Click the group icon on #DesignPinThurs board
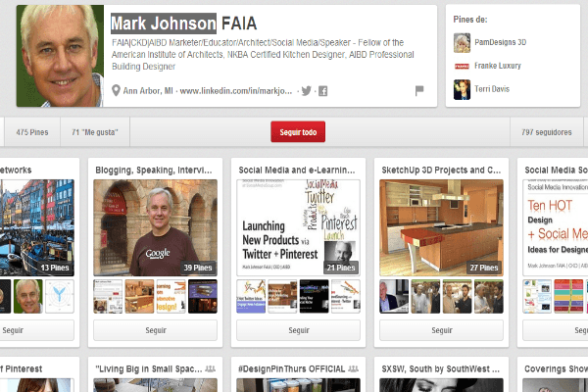This screenshot has width=588, height=392. 353,369
